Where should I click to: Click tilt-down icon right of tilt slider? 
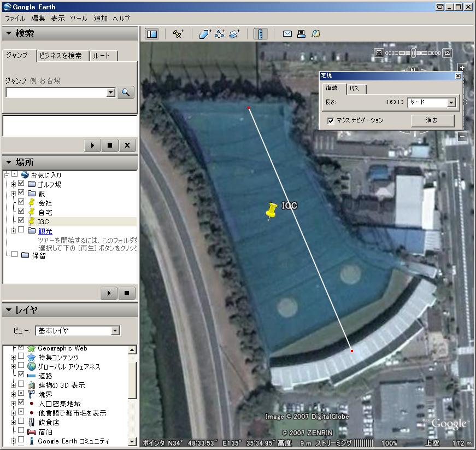447,53
